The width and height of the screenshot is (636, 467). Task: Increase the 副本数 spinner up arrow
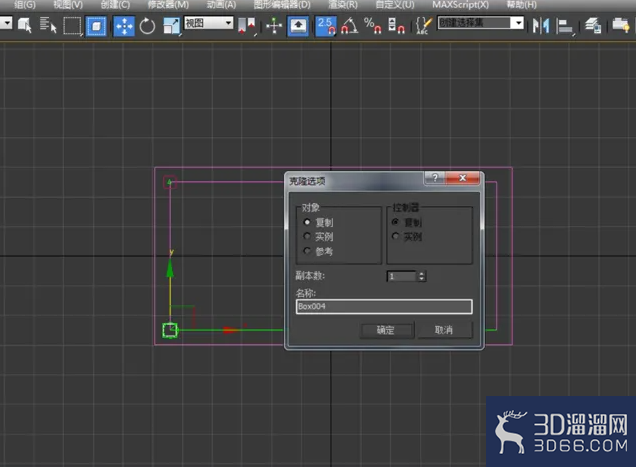[x=421, y=273]
